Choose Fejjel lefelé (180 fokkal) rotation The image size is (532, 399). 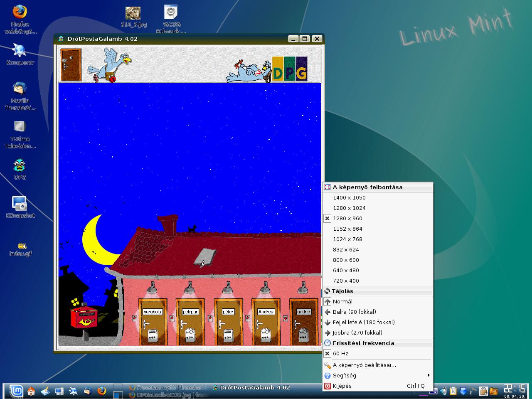point(378,323)
